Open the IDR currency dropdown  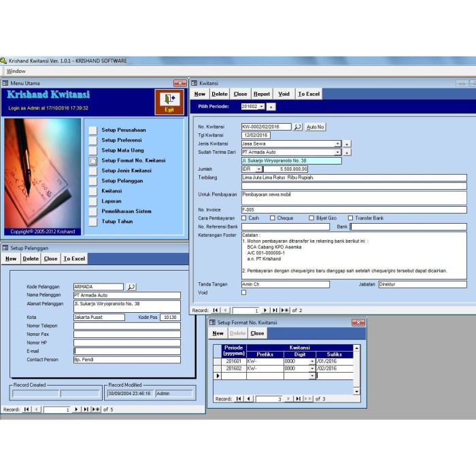pos(260,169)
